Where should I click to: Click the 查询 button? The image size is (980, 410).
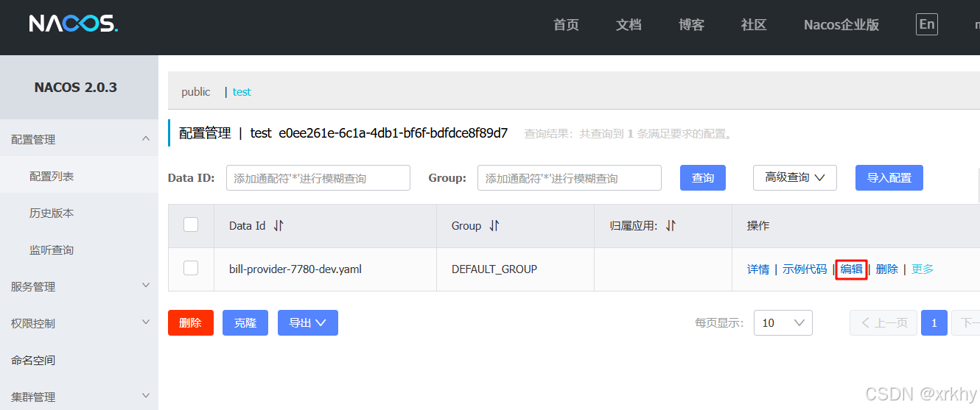click(703, 178)
